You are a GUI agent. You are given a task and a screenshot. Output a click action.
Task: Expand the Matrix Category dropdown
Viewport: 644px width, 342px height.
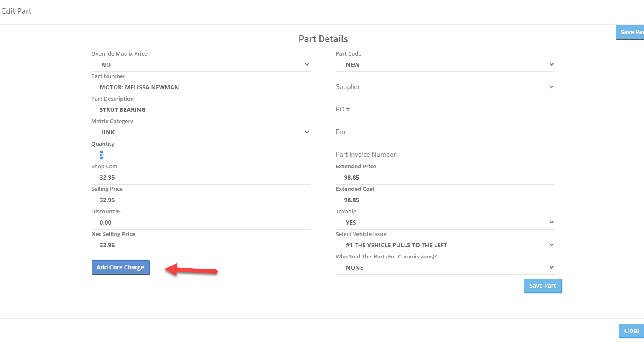pyautogui.click(x=201, y=132)
